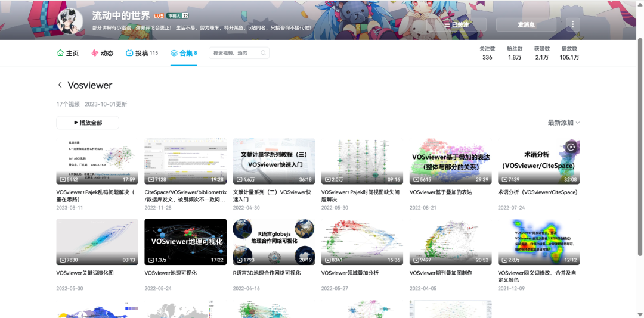Open the VOSviewer关键词演化图 video title link
644x318 pixels.
[85, 273]
